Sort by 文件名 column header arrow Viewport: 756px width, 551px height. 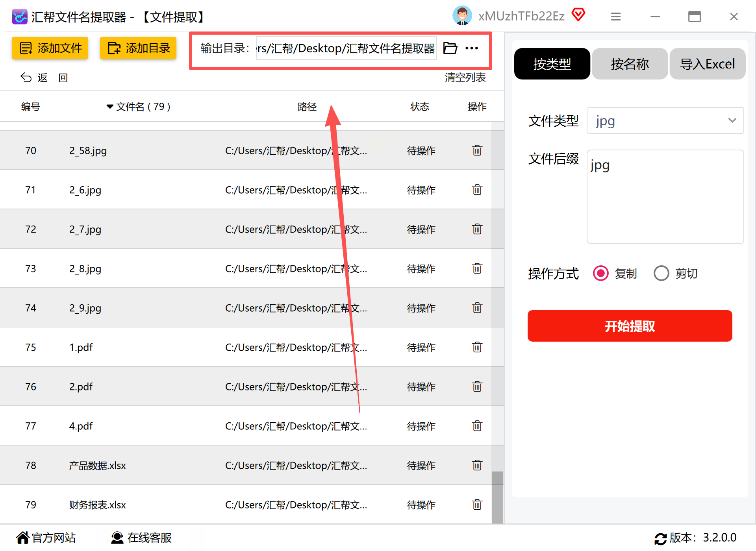point(110,107)
